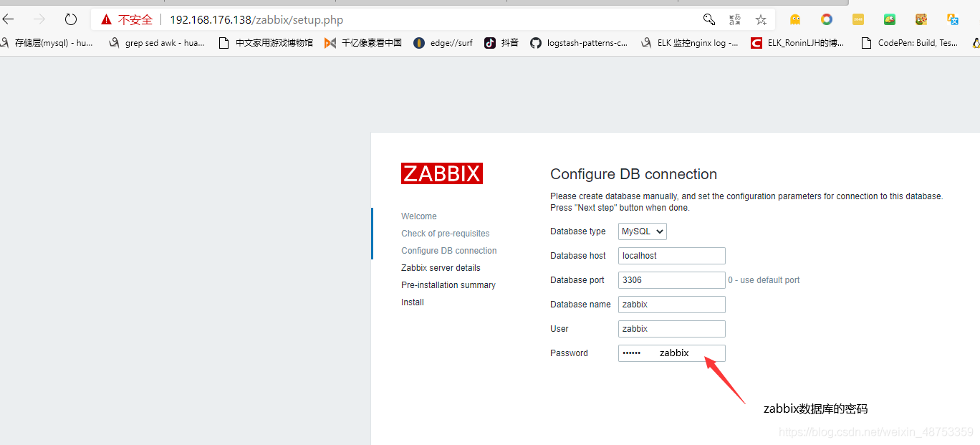Open the Database type MySQL dropdown
This screenshot has width=980, height=445.
[x=643, y=231]
